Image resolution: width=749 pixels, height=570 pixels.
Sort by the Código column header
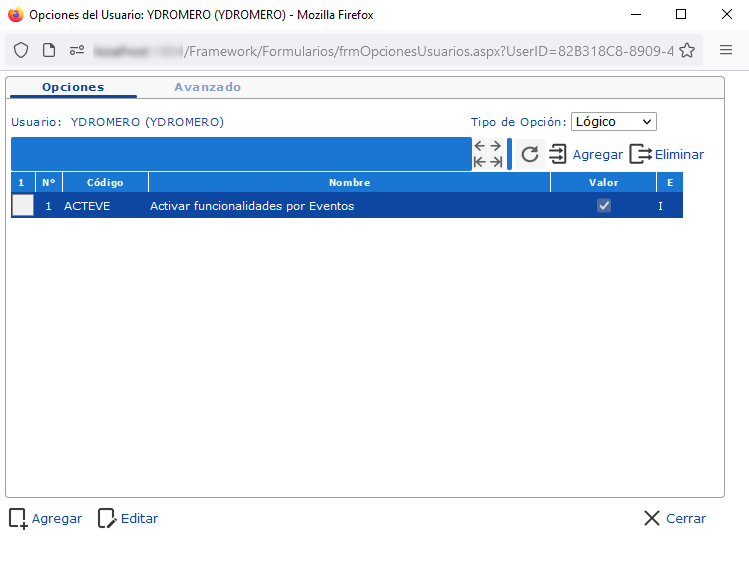point(105,183)
